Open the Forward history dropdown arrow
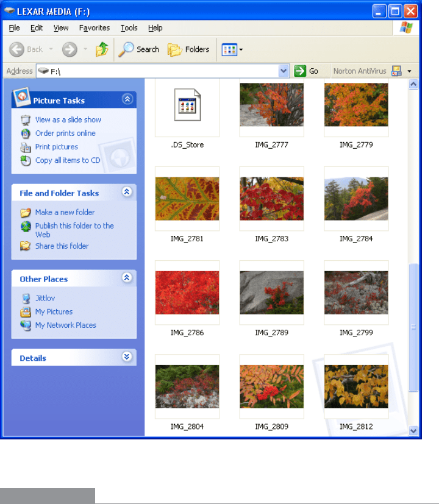 (x=85, y=49)
